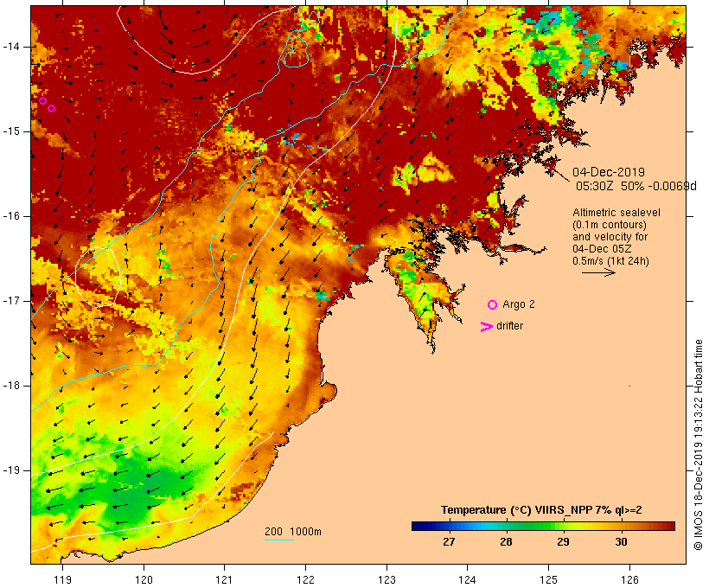Viewport: 709px width, 588px height.
Task: Select the '05:30Z 50% -0.0069d' text
Action: (636, 186)
